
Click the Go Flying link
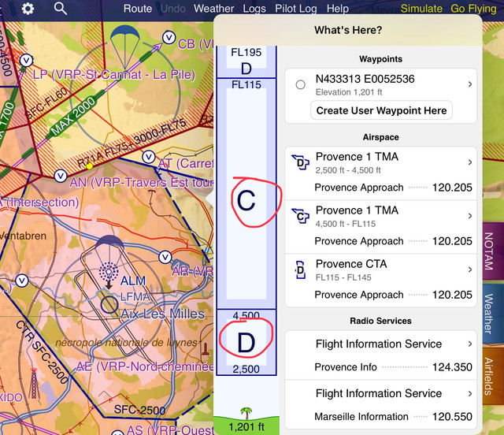click(x=473, y=9)
